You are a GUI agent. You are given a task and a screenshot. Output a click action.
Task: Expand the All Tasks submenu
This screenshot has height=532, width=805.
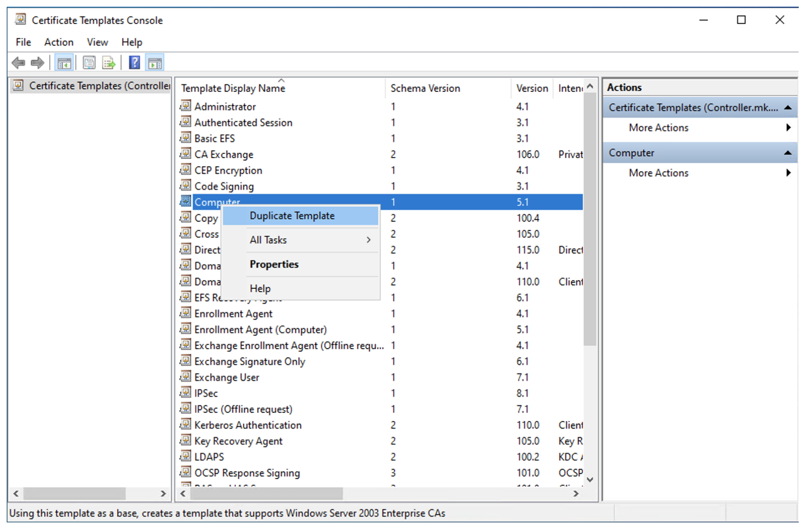pyautogui.click(x=301, y=240)
